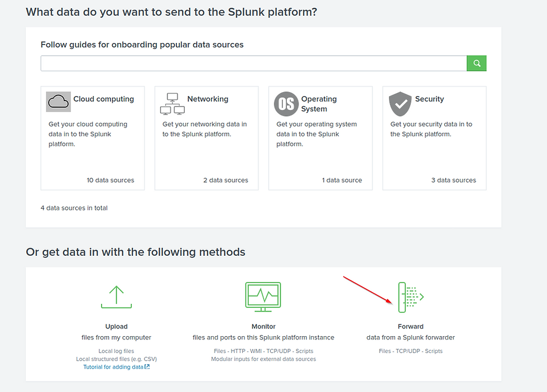Select the Upload arrow icon

(x=116, y=297)
